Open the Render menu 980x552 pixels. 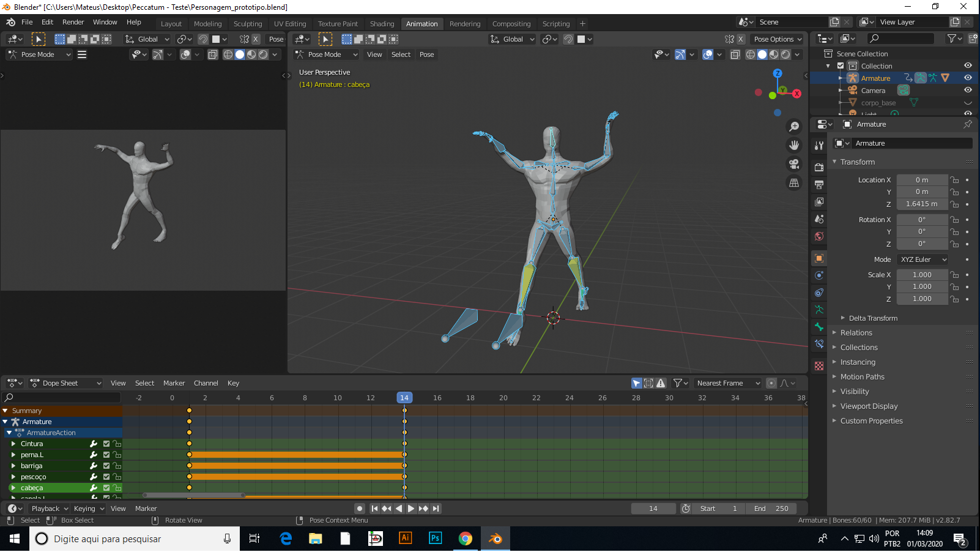[x=73, y=22]
